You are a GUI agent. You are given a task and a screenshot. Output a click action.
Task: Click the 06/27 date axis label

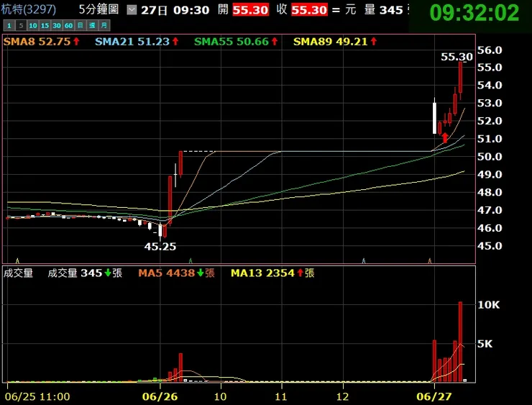click(434, 396)
